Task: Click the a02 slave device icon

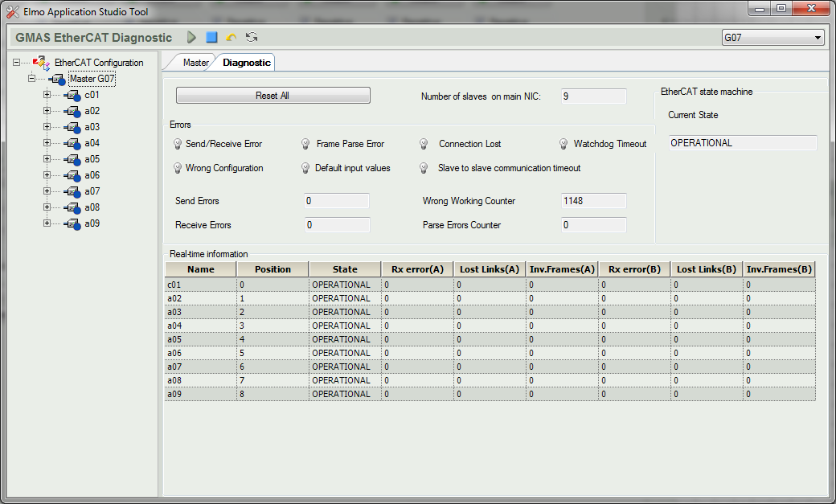Action: [x=72, y=112]
